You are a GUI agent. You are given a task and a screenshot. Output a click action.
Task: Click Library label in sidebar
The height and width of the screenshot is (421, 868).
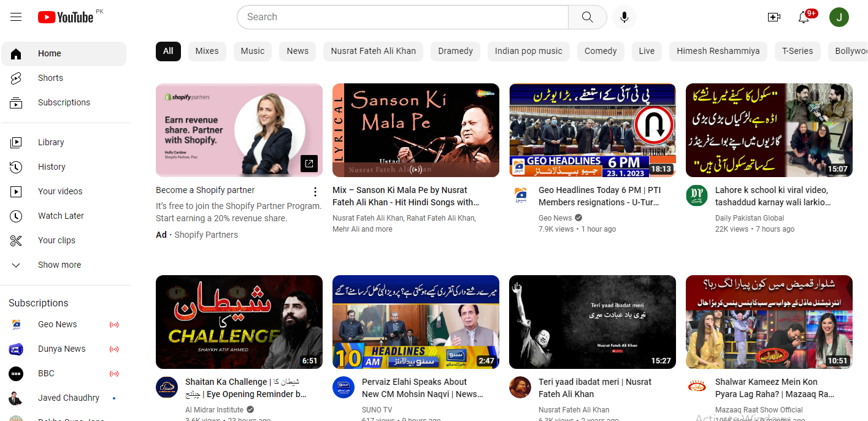[51, 142]
